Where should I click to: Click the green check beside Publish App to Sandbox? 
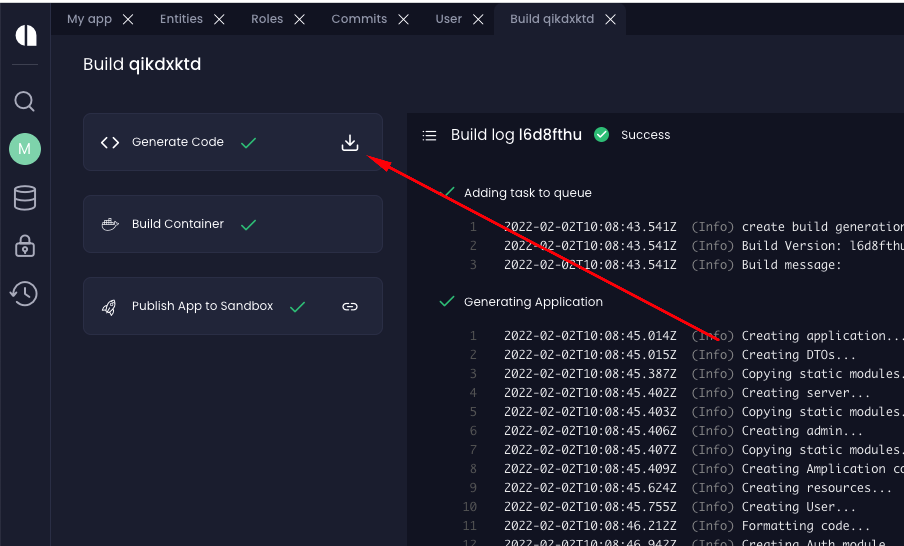coord(297,307)
